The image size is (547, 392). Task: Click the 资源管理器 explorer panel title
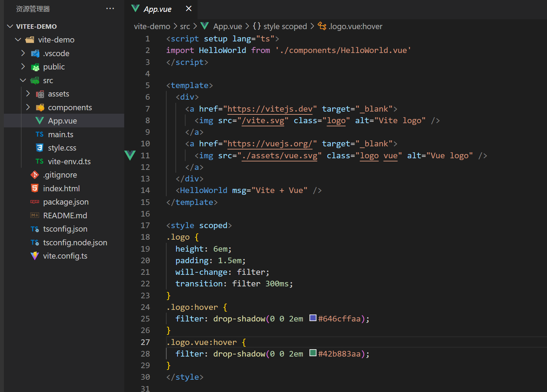click(33, 9)
